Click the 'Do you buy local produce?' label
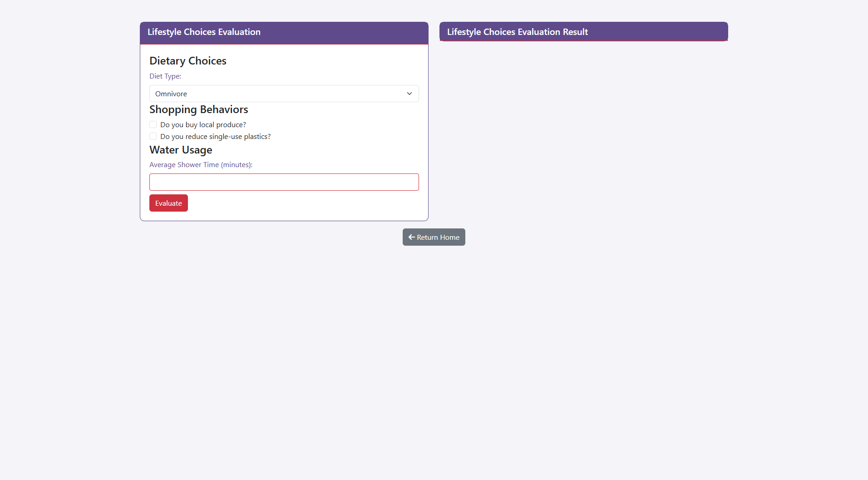 point(203,125)
